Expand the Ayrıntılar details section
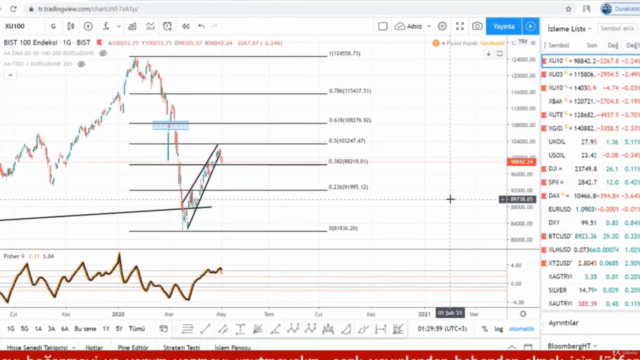This screenshot has height=360, width=640. pyautogui.click(x=563, y=323)
